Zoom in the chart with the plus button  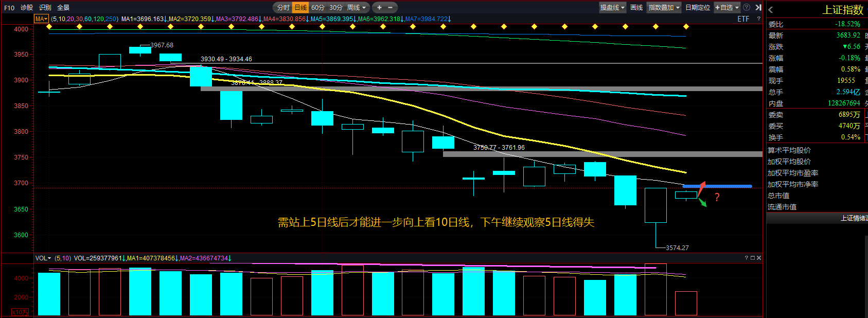click(x=379, y=7)
